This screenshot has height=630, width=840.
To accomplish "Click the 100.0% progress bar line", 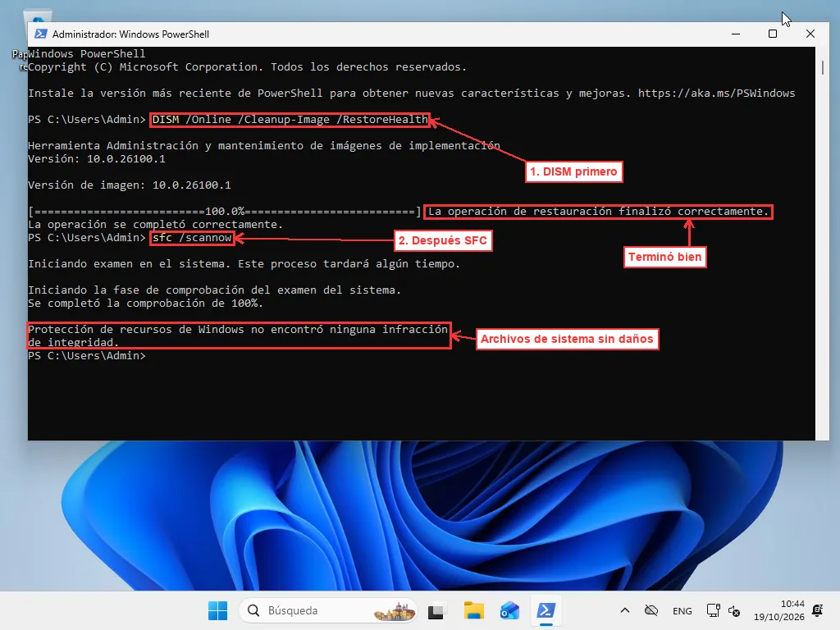I will (225, 211).
